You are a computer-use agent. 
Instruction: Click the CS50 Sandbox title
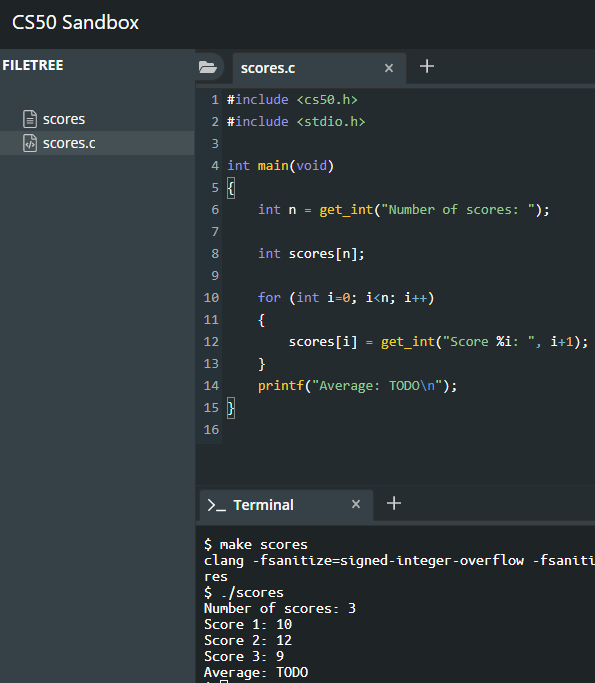(x=75, y=22)
